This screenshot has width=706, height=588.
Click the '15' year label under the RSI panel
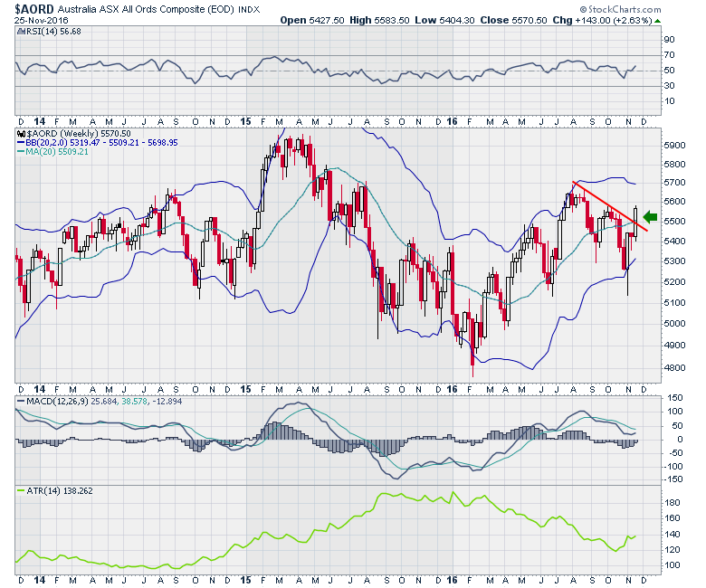tap(245, 121)
